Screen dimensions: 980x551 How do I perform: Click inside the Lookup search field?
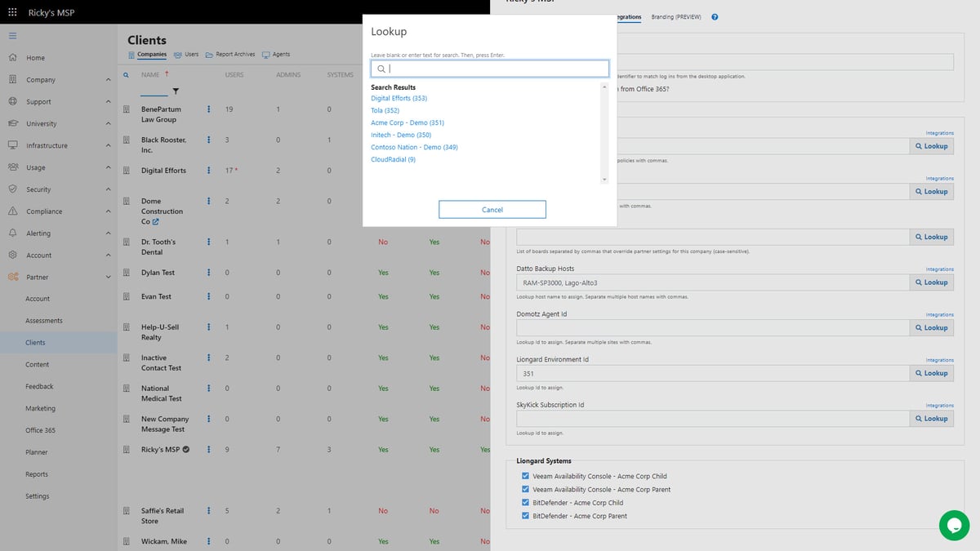pos(490,69)
